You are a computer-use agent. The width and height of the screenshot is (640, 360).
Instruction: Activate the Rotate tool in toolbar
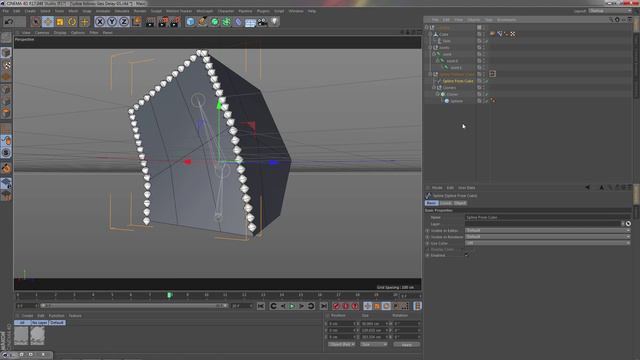coord(72,22)
